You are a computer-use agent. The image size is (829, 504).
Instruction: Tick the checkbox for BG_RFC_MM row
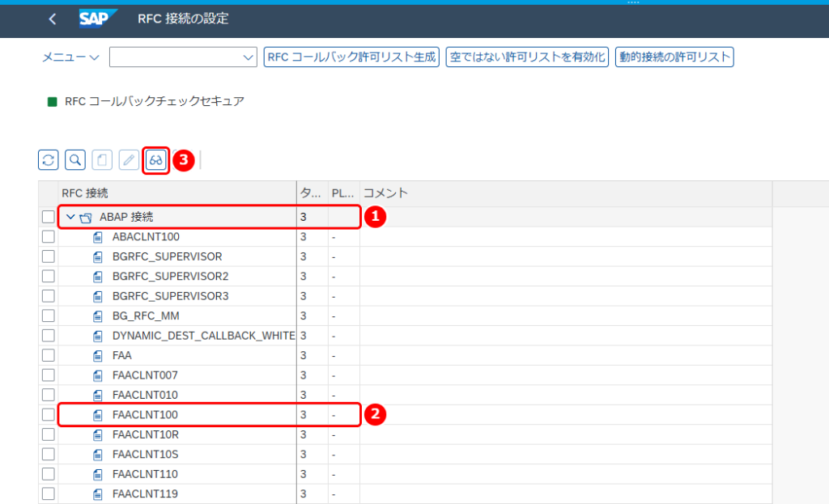[x=48, y=316]
